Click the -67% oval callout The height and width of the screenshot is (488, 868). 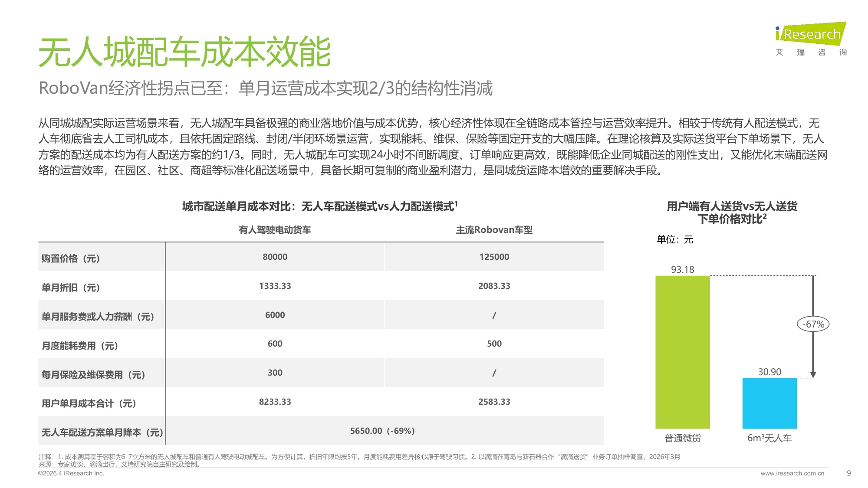813,324
